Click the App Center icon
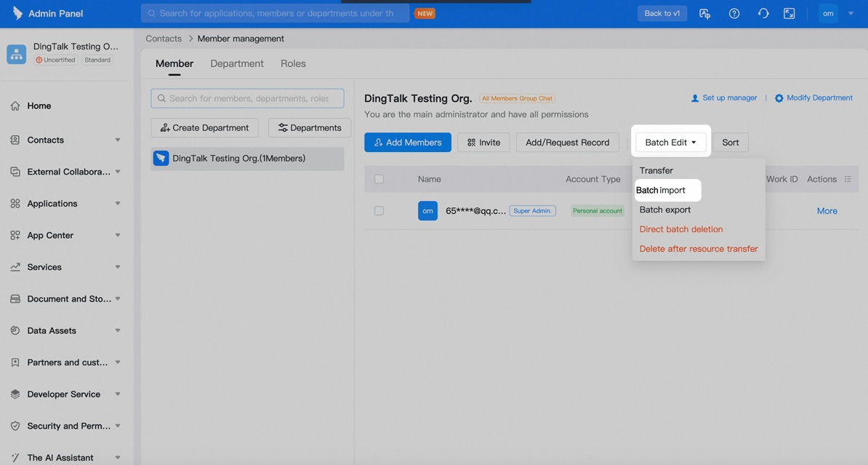868x465 pixels. tap(15, 235)
